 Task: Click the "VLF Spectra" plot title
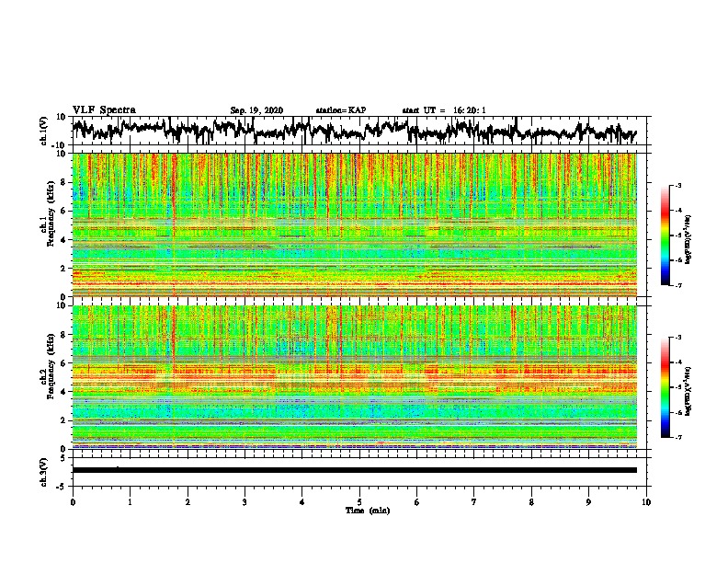104,110
